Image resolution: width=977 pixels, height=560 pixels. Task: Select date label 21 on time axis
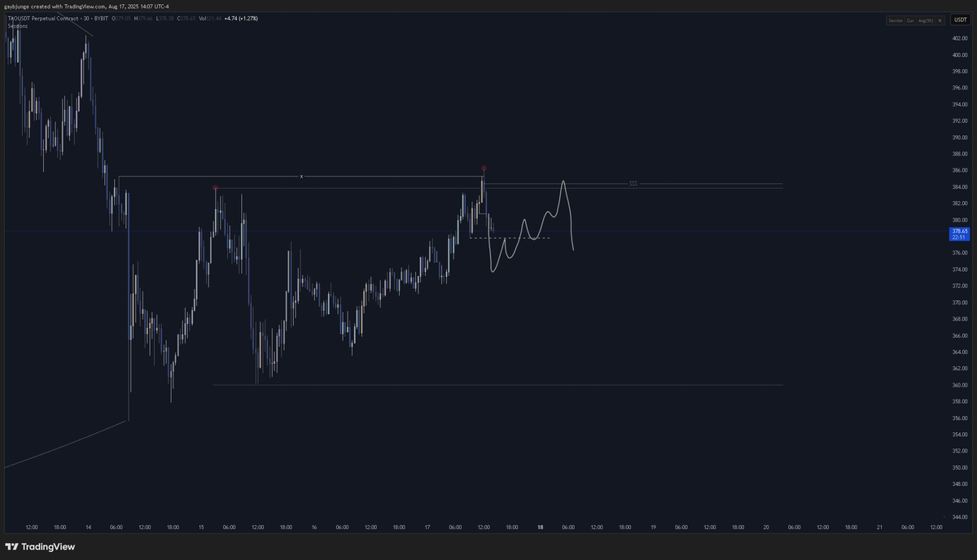point(879,527)
